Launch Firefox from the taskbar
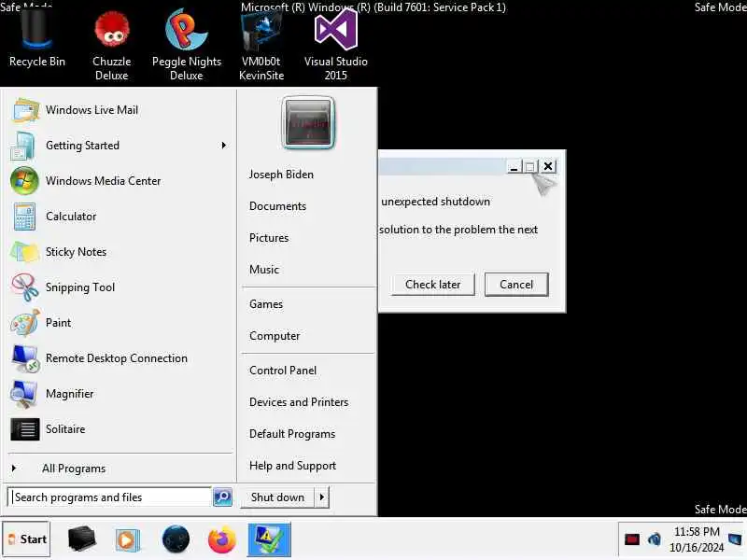This screenshot has width=747, height=560. tap(221, 539)
